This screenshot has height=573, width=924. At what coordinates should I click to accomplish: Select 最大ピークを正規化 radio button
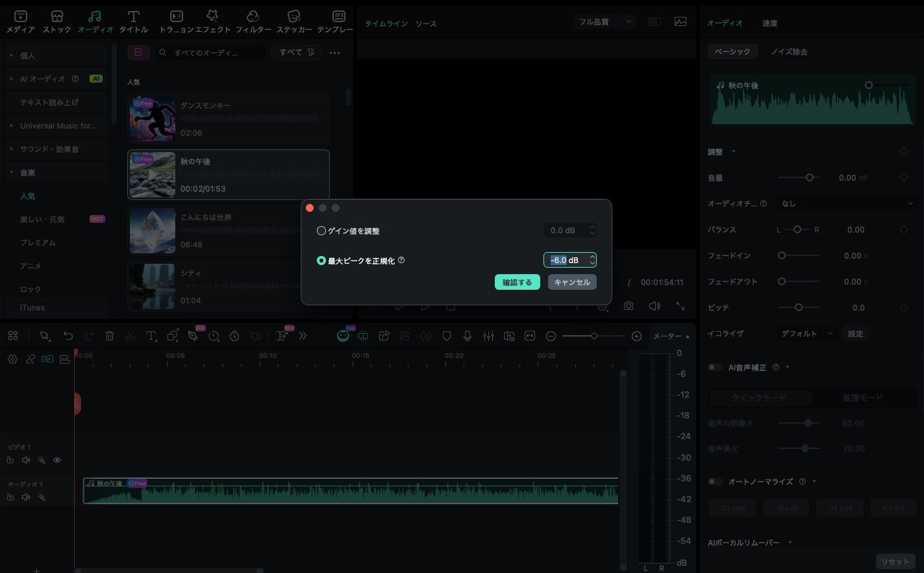(321, 261)
